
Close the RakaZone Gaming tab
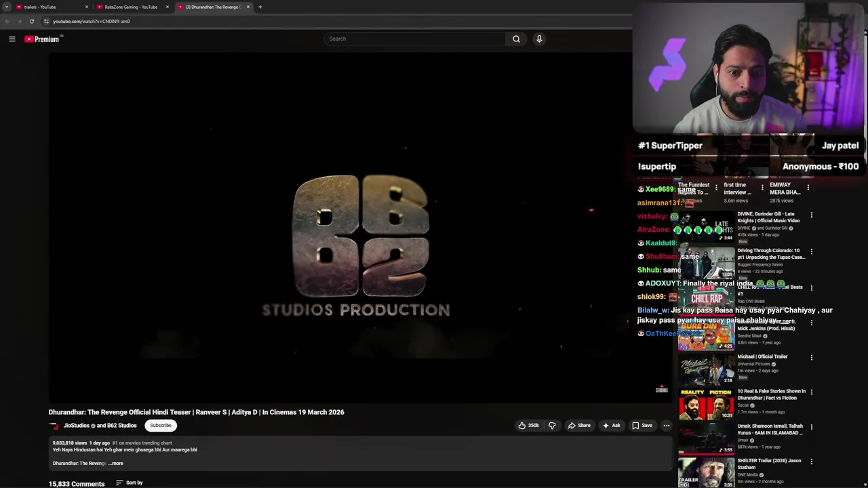coord(167,7)
